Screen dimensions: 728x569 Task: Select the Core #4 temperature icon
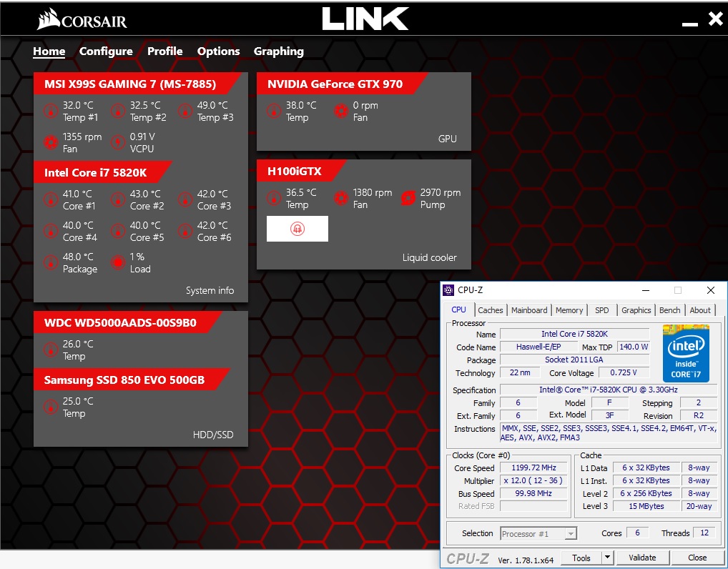(51, 231)
